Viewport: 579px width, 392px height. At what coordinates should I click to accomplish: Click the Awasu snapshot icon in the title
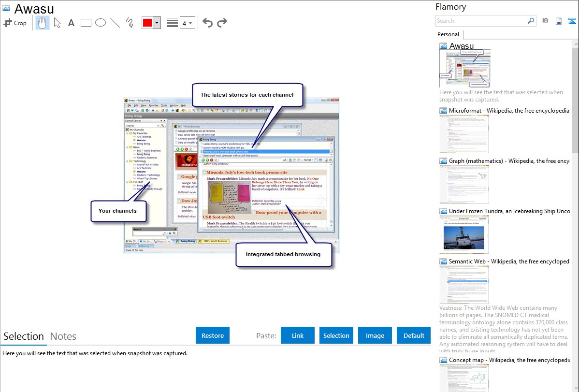6,8
